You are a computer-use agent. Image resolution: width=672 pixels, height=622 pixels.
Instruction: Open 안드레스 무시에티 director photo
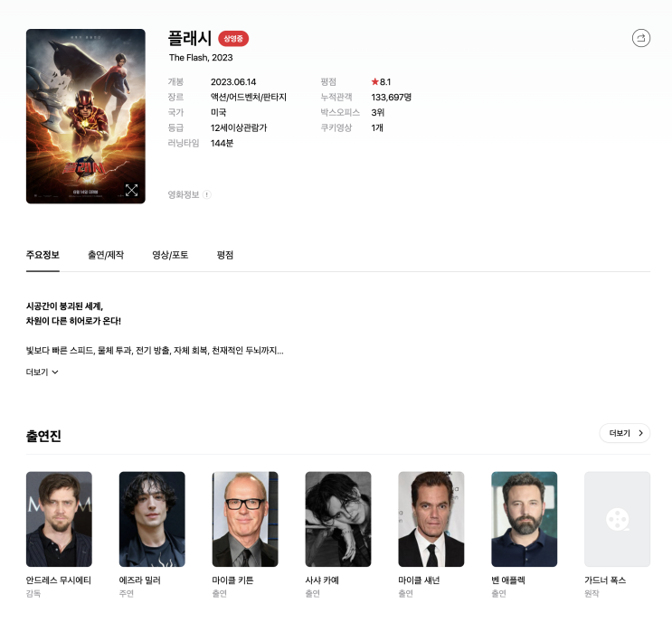point(59,519)
